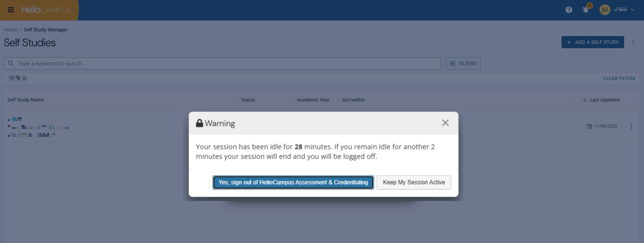Click Clear Filters link
The image size is (644, 243).
pyautogui.click(x=619, y=78)
